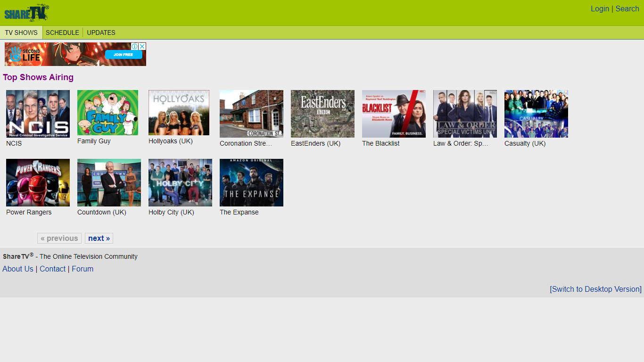Click the « previous page button
644x362 pixels.
point(59,239)
